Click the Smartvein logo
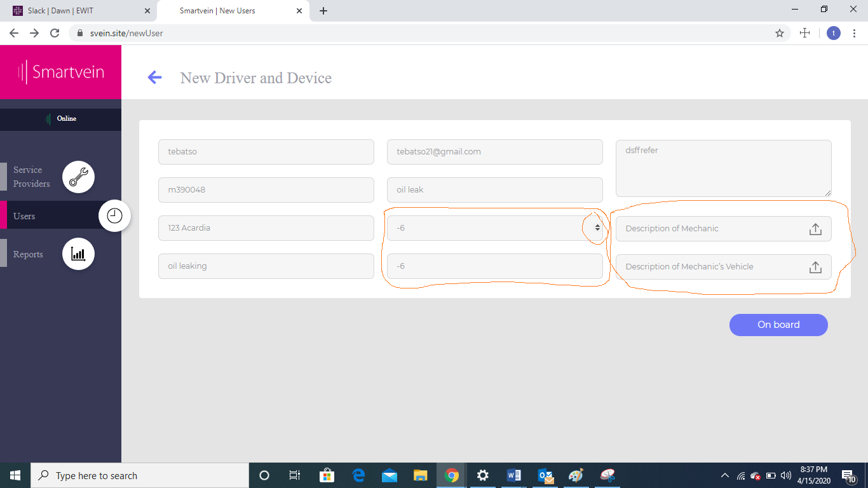868x488 pixels. pyautogui.click(x=60, y=72)
